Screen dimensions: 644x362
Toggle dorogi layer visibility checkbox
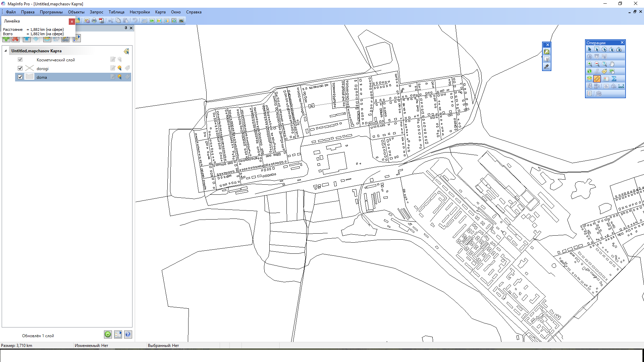pos(20,68)
